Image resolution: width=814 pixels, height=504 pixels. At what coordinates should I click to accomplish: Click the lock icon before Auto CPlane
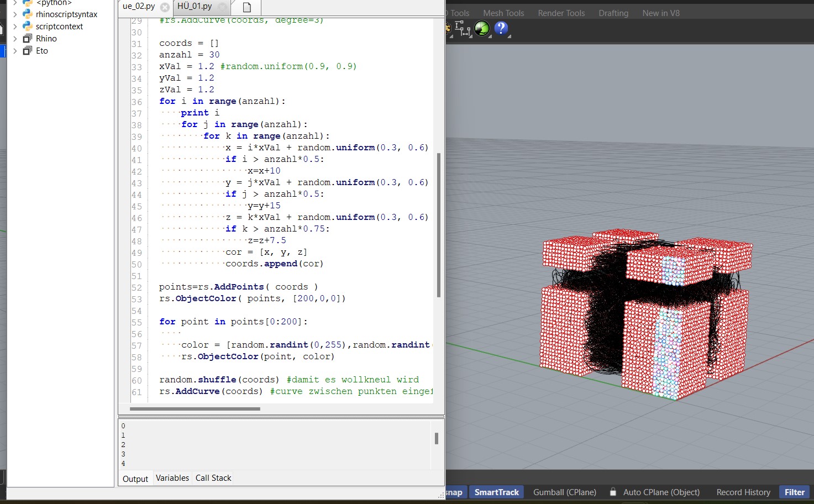click(613, 492)
